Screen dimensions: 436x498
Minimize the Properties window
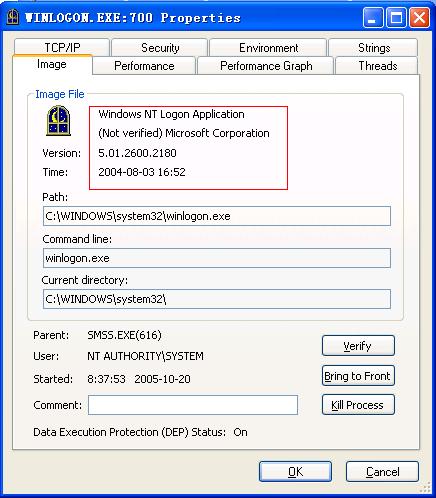click(x=373, y=17)
